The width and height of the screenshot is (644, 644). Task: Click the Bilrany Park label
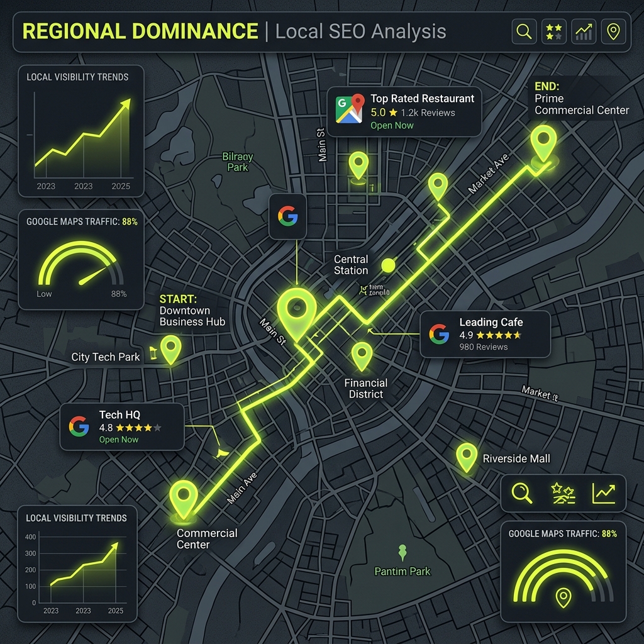pyautogui.click(x=238, y=162)
